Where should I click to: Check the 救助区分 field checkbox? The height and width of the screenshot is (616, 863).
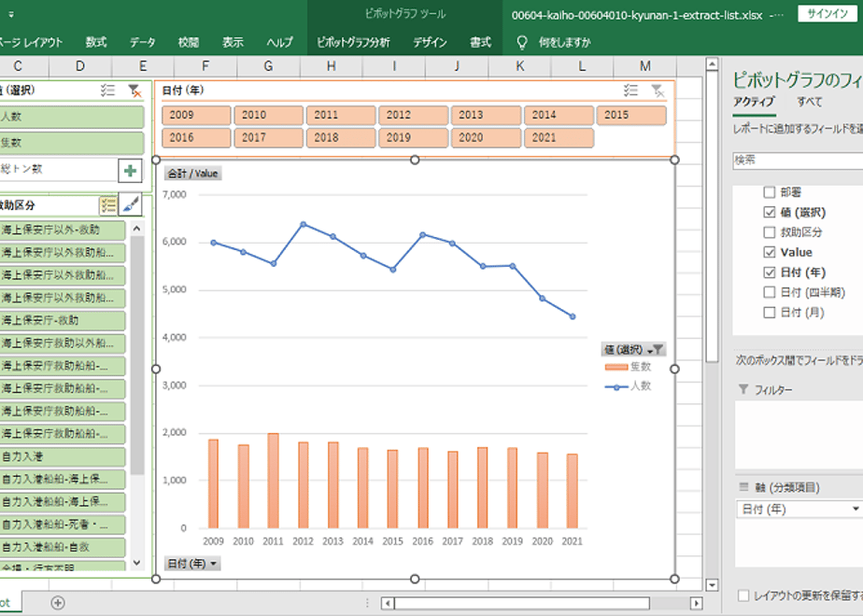(770, 232)
